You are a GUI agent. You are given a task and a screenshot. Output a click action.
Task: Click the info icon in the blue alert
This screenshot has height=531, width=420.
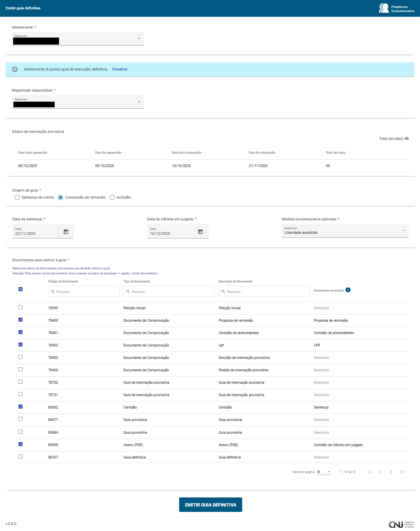tap(15, 69)
